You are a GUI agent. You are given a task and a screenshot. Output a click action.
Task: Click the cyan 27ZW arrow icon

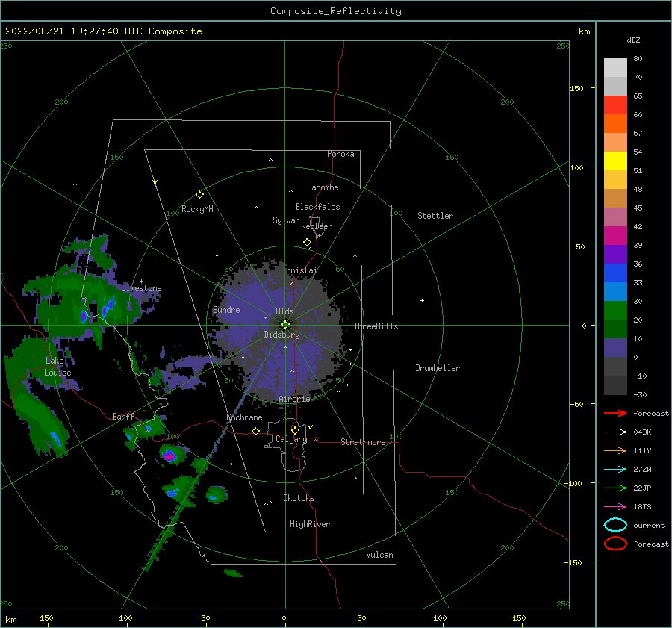[615, 470]
